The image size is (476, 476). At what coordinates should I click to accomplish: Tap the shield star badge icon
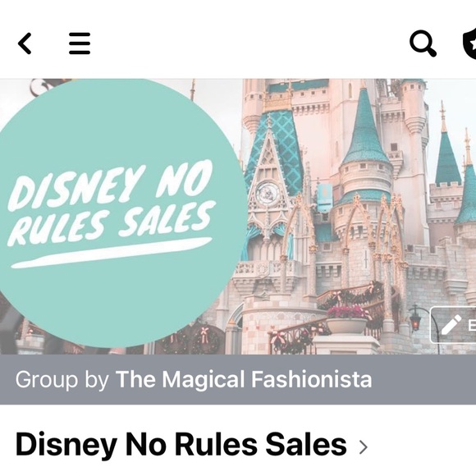point(469,43)
